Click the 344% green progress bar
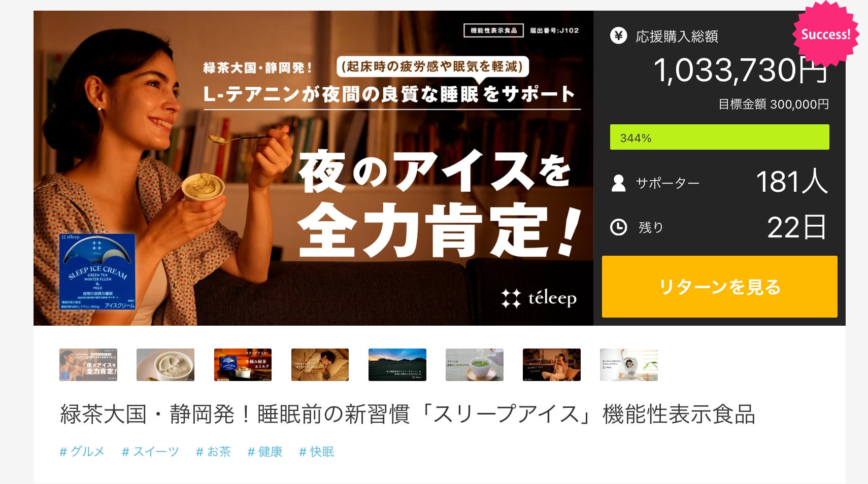The image size is (868, 484). pyautogui.click(x=719, y=137)
